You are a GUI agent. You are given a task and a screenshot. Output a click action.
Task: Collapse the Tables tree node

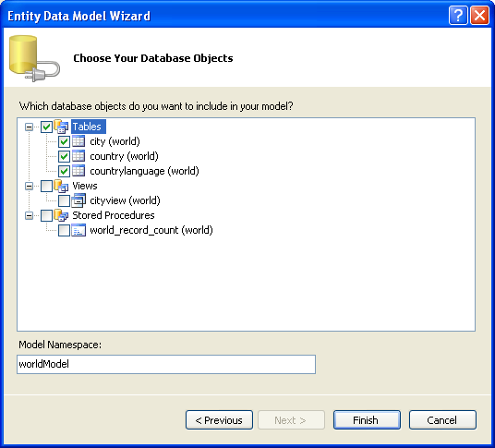29,127
